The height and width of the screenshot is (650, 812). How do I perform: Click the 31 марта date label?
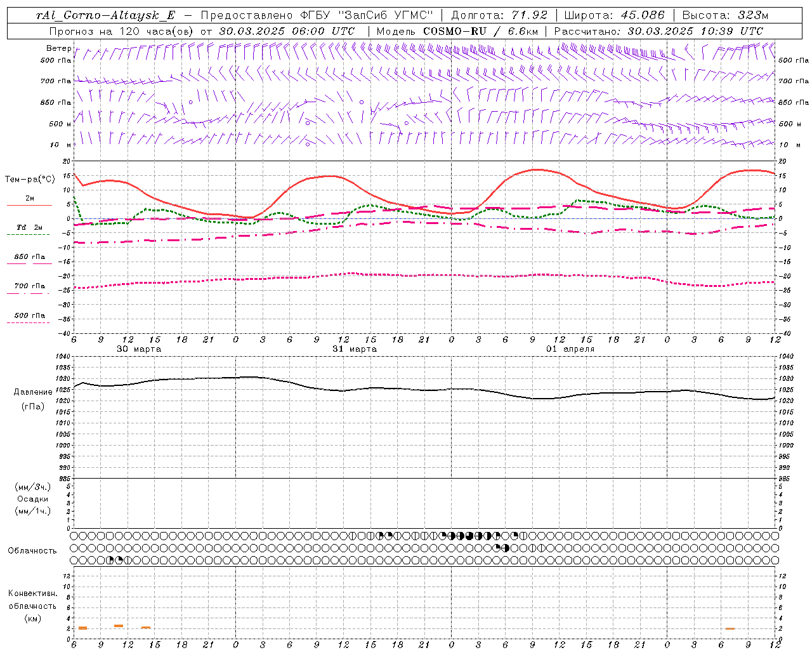(x=355, y=349)
